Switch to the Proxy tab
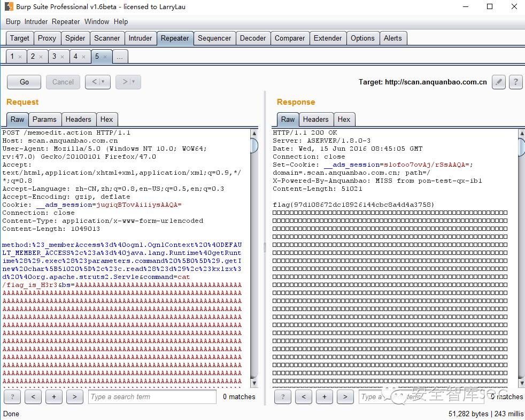This screenshot has width=525, height=420. click(x=47, y=38)
